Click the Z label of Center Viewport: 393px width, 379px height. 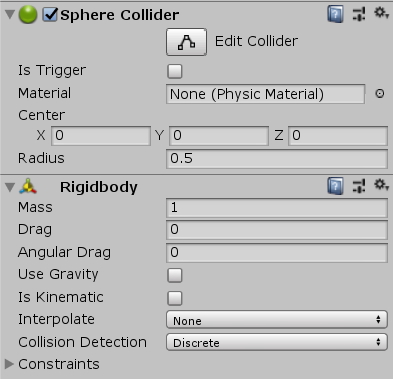[279, 136]
